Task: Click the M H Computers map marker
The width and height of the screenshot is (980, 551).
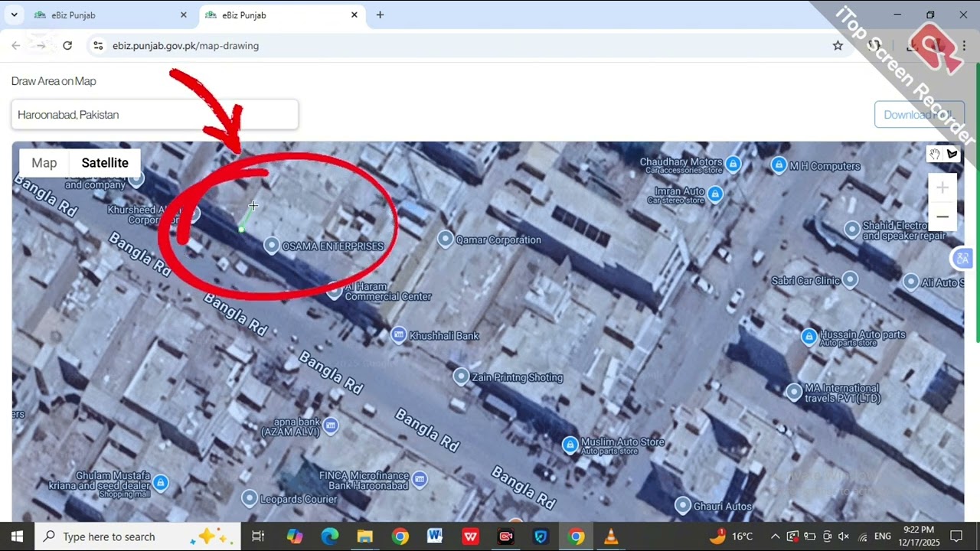Action: pos(779,165)
